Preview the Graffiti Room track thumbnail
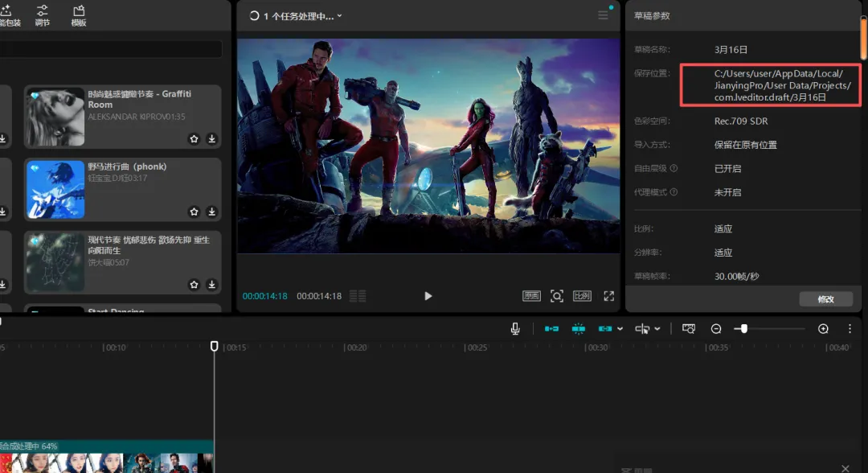 pyautogui.click(x=55, y=117)
